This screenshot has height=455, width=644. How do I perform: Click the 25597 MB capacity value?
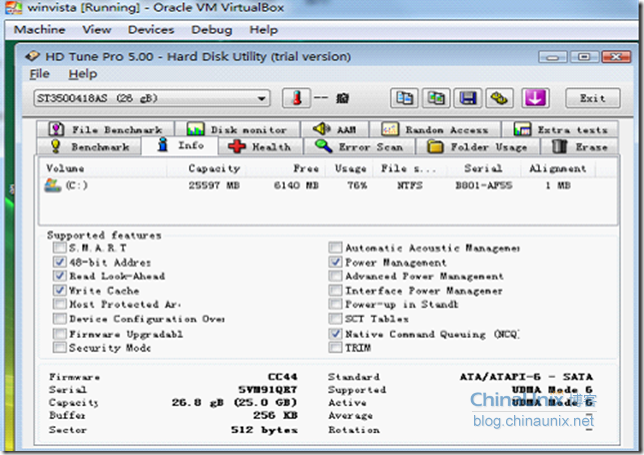click(x=214, y=185)
